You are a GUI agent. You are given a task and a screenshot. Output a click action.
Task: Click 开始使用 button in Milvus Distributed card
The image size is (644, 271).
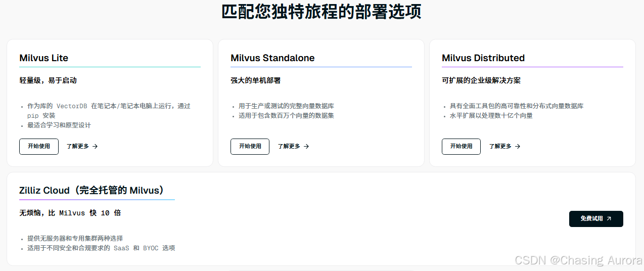point(461,146)
